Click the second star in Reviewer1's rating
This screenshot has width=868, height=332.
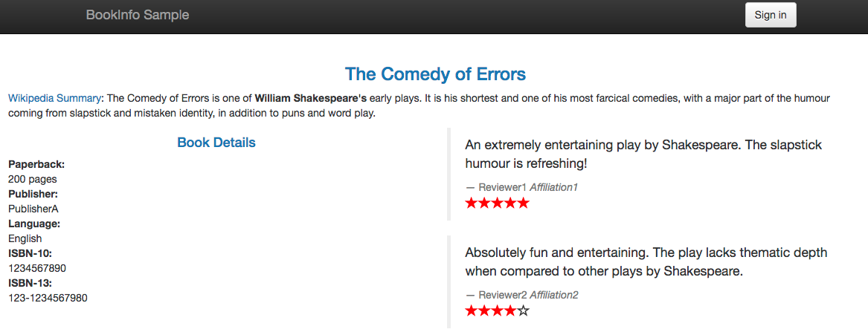click(x=484, y=203)
